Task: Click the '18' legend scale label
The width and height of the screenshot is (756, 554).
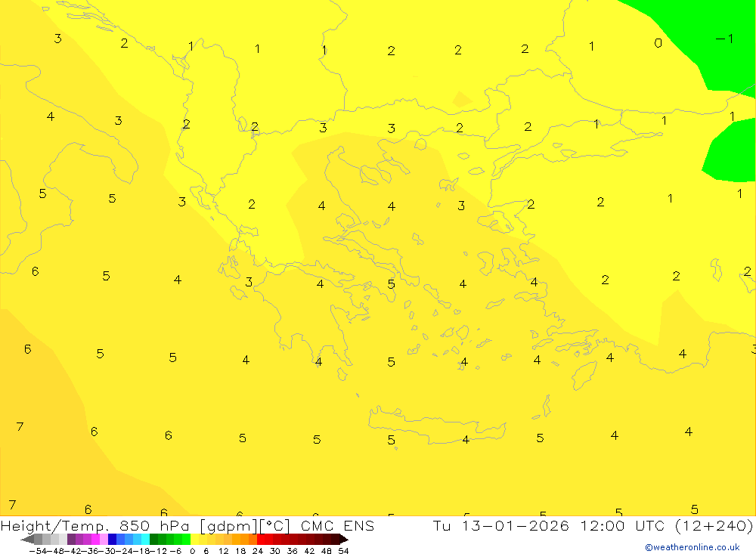Action: click(240, 551)
